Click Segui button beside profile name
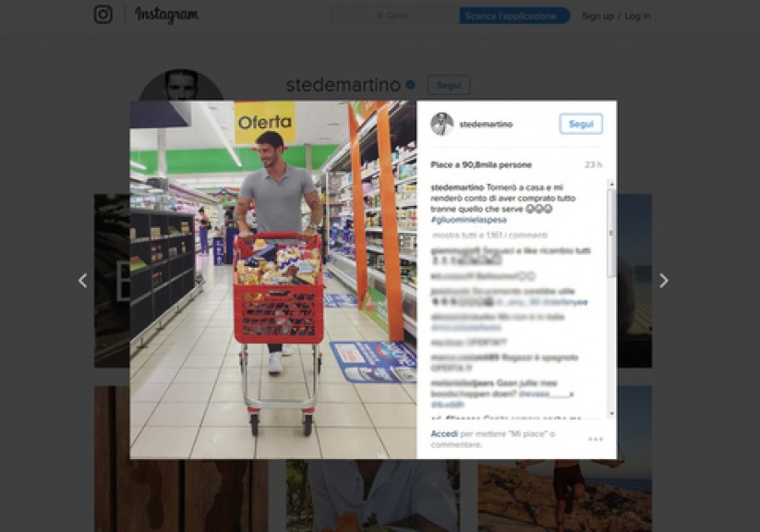Image resolution: width=760 pixels, height=532 pixels. tap(449, 85)
